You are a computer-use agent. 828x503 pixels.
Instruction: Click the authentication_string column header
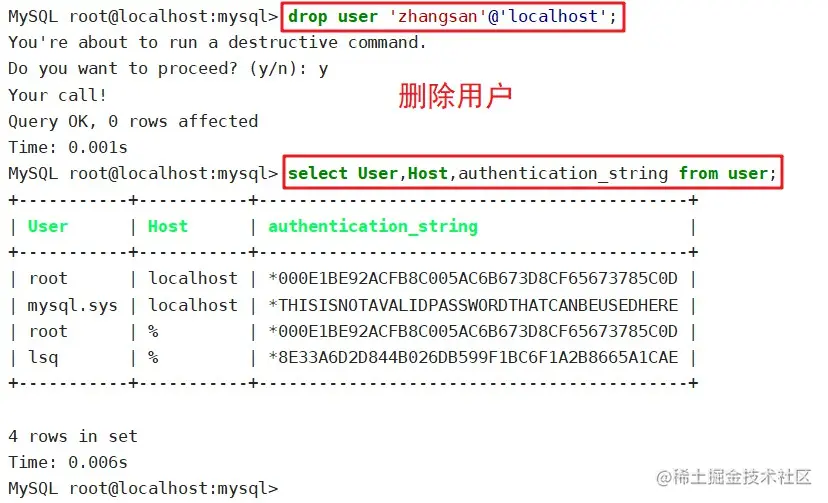[x=373, y=226]
